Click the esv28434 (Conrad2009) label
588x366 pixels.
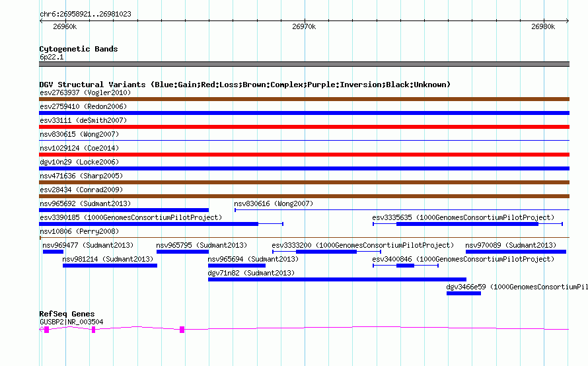[x=81, y=190]
